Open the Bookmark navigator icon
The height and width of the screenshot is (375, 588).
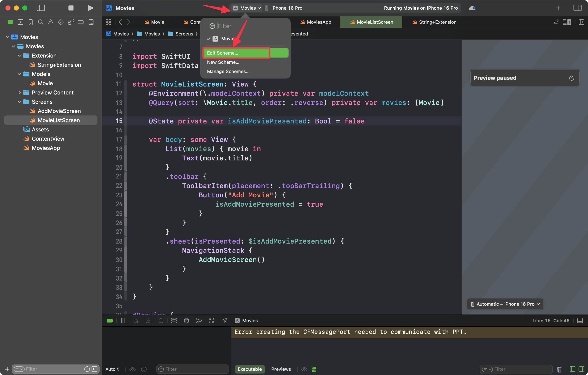click(30, 22)
